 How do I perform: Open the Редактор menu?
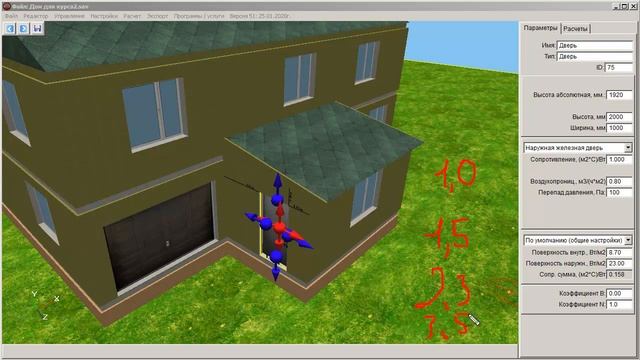point(36,16)
